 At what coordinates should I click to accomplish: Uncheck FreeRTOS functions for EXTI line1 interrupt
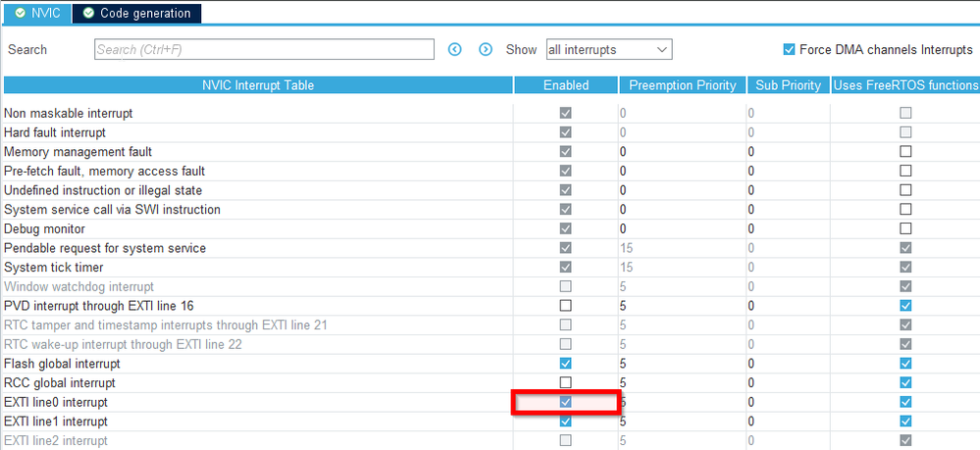[x=905, y=422]
